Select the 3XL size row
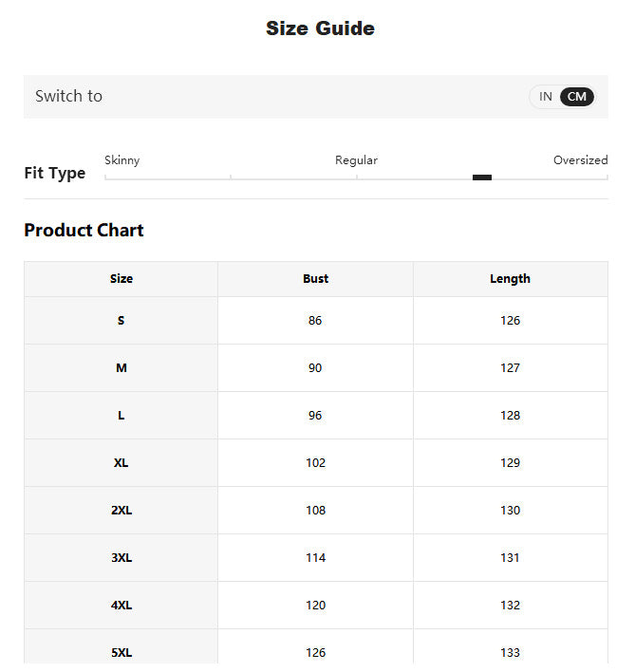The height and width of the screenshot is (672, 635). click(316, 558)
